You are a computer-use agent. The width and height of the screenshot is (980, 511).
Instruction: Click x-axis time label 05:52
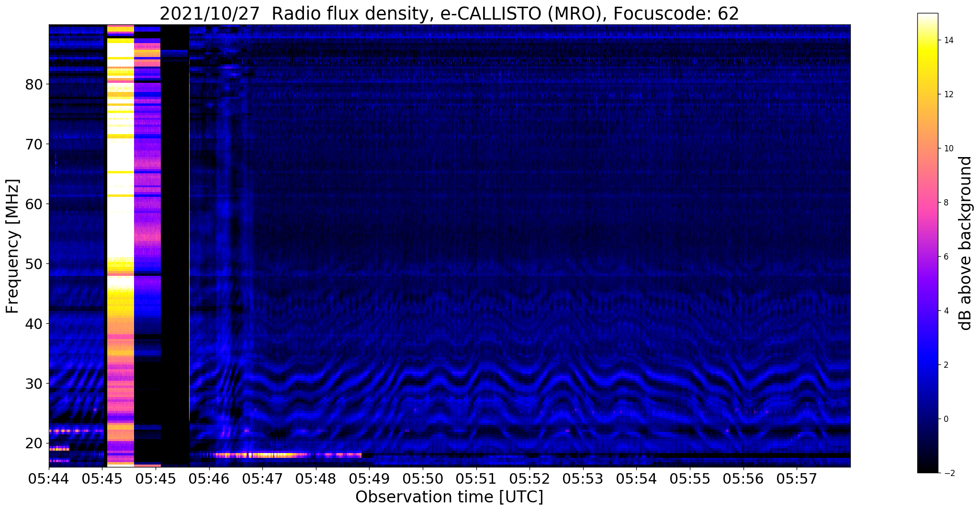click(x=529, y=478)
